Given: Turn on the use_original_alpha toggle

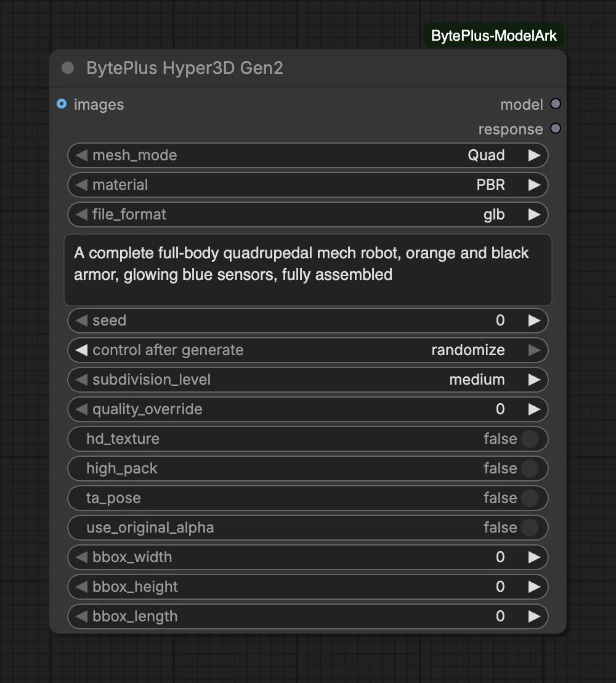Looking at the screenshot, I should pyautogui.click(x=530, y=528).
